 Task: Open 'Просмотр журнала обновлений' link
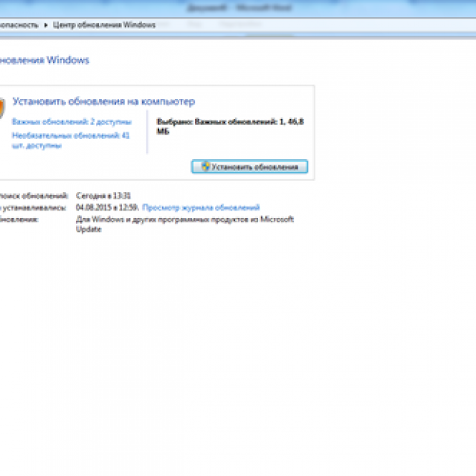[201, 208]
